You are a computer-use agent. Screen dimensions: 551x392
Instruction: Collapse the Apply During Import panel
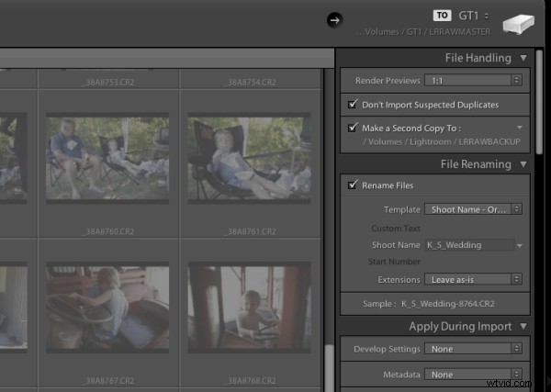click(x=523, y=326)
